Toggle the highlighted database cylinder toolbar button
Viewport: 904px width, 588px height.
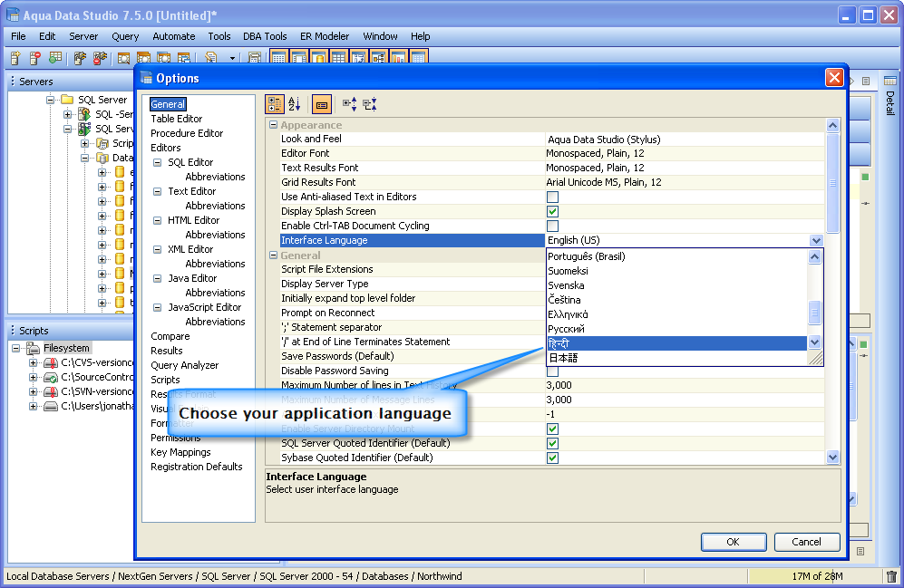point(319,57)
